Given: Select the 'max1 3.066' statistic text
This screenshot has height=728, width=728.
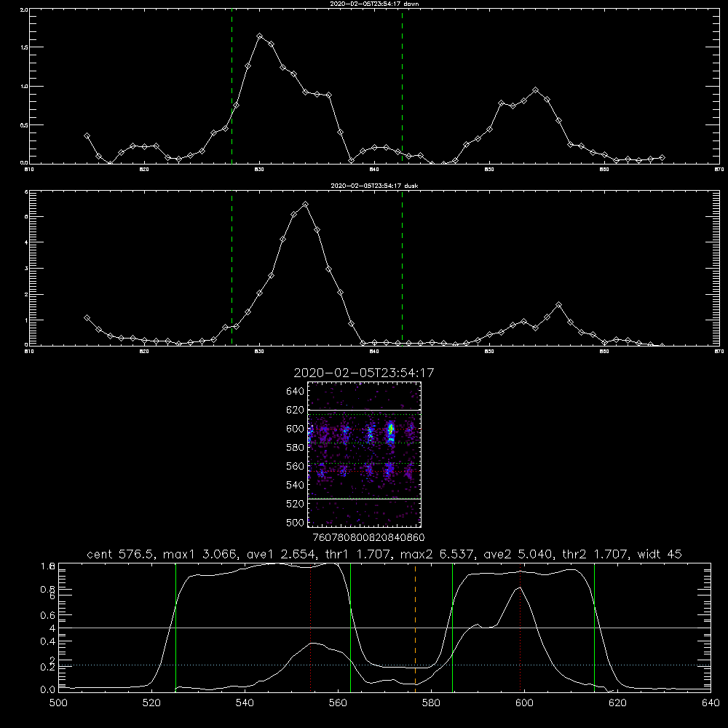Looking at the screenshot, I should point(201,554).
